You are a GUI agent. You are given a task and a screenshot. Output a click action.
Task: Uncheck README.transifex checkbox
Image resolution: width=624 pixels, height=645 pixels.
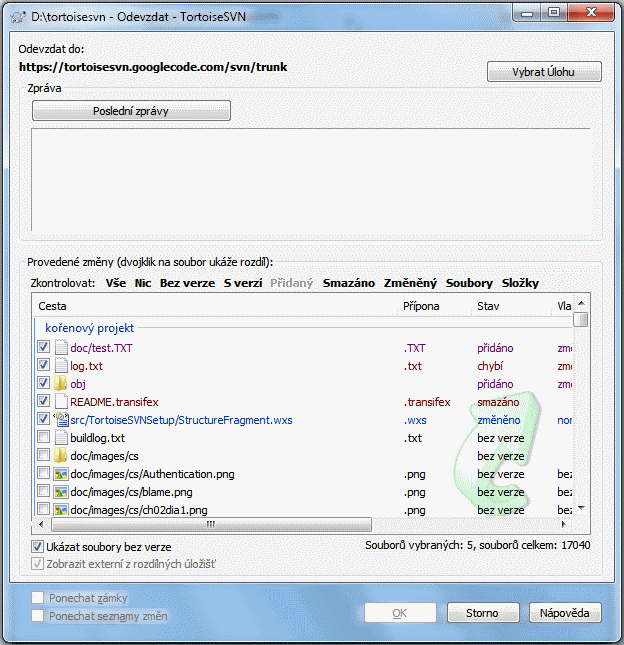click(x=43, y=401)
